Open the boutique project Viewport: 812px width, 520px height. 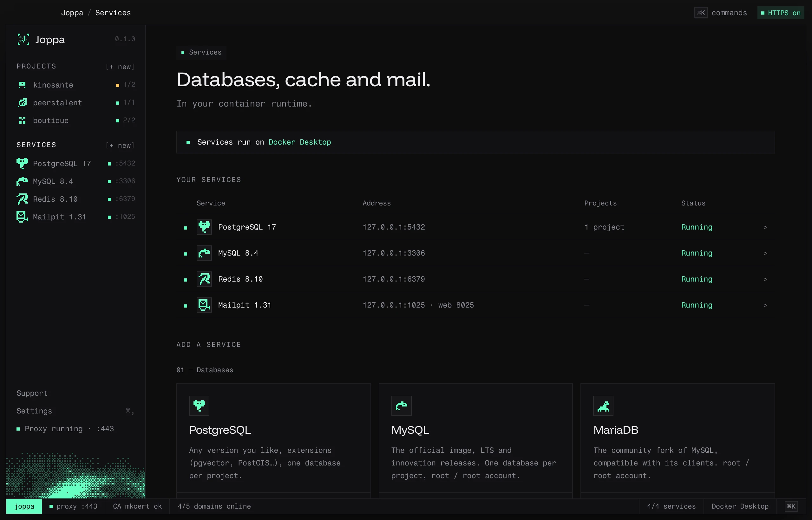coord(76,120)
